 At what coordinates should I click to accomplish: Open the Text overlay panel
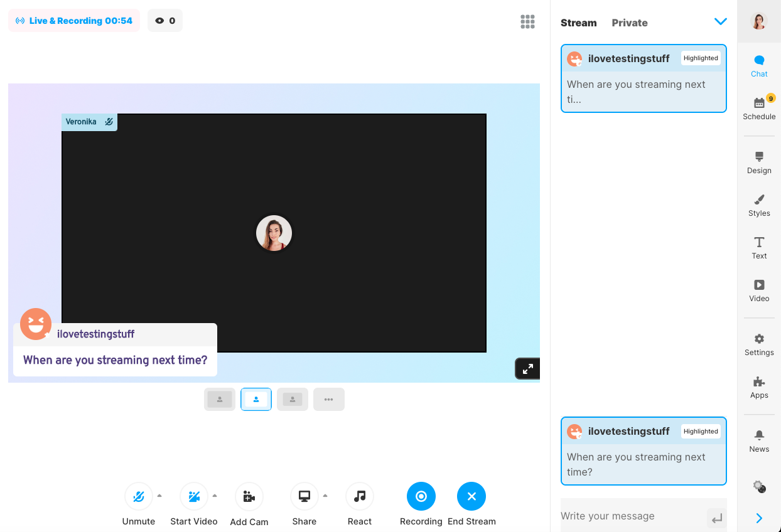pos(759,248)
